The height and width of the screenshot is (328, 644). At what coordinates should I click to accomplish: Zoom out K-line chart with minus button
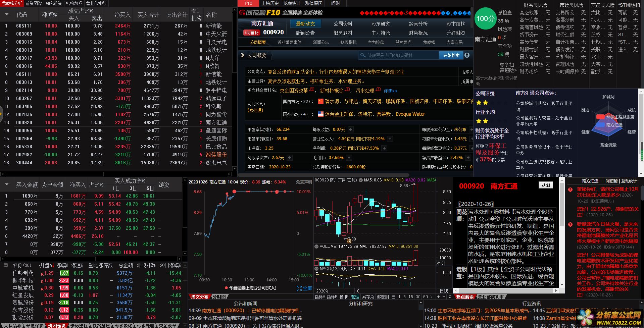pos(443,297)
